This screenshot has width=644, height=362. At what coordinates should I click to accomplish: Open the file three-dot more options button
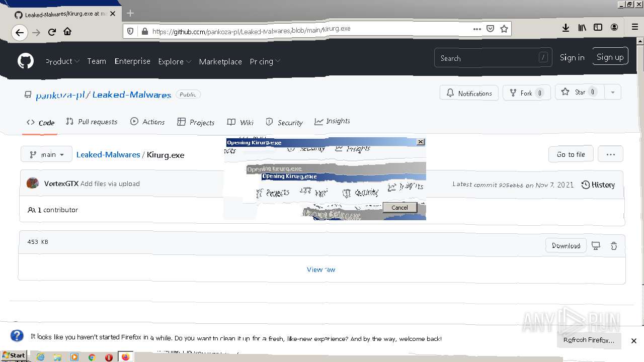tap(611, 154)
